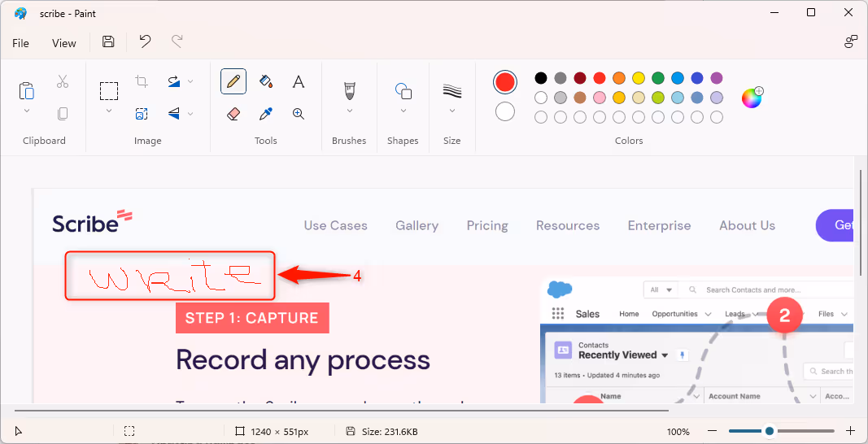Expand the Rotate options chevron
Viewport: 868px width, 444px height.
190,82
